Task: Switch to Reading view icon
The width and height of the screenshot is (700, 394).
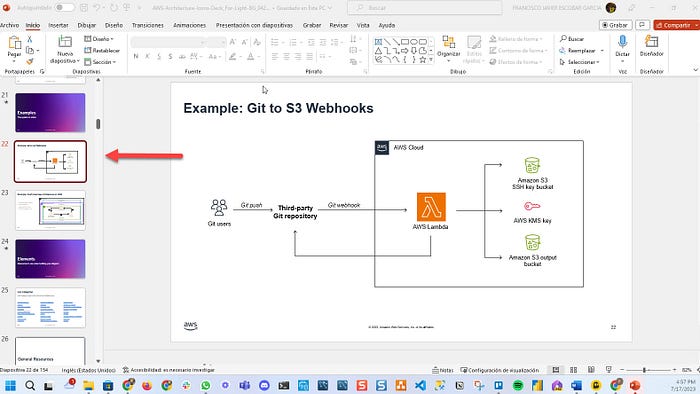Action: 591,370
